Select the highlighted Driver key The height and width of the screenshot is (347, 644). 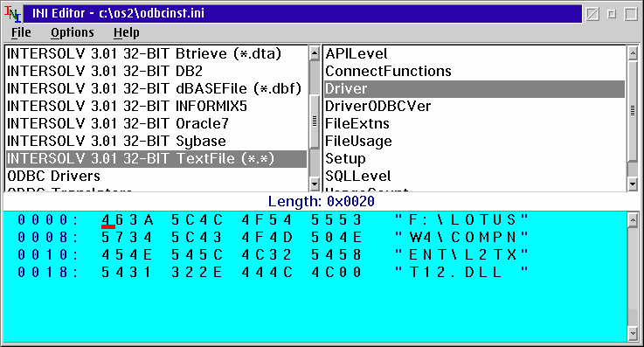(474, 88)
